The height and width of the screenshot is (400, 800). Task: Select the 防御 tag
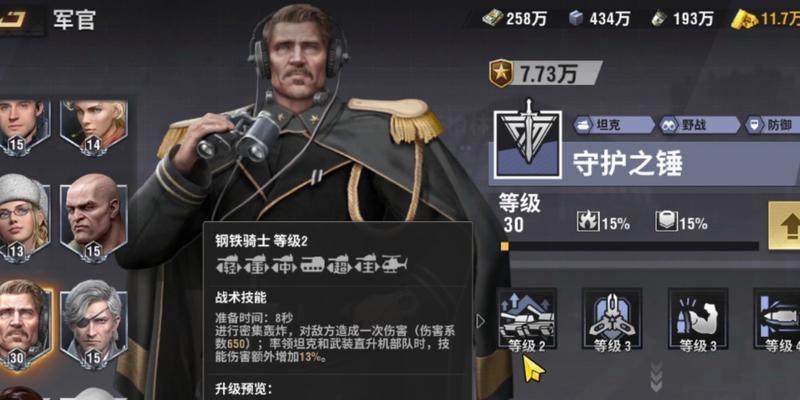pyautogui.click(x=772, y=125)
